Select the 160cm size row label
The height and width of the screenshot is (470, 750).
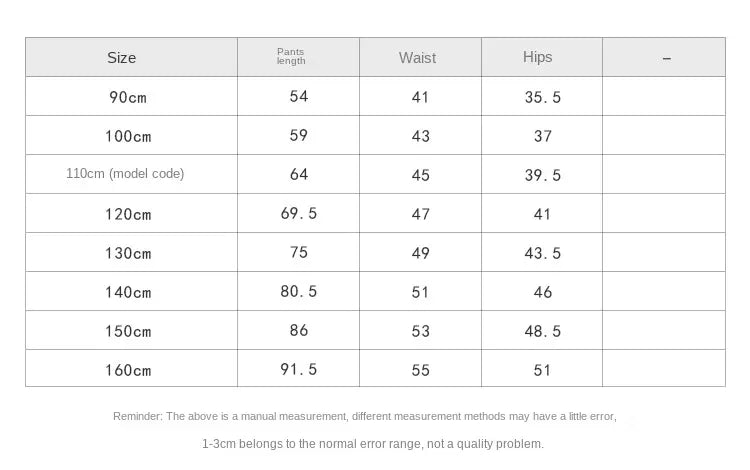coord(130,370)
